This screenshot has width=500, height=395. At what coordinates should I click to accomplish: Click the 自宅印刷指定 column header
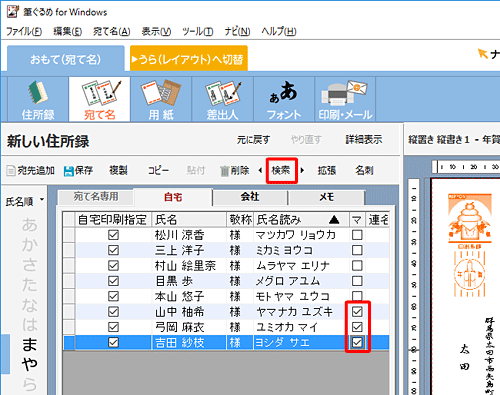point(113,220)
